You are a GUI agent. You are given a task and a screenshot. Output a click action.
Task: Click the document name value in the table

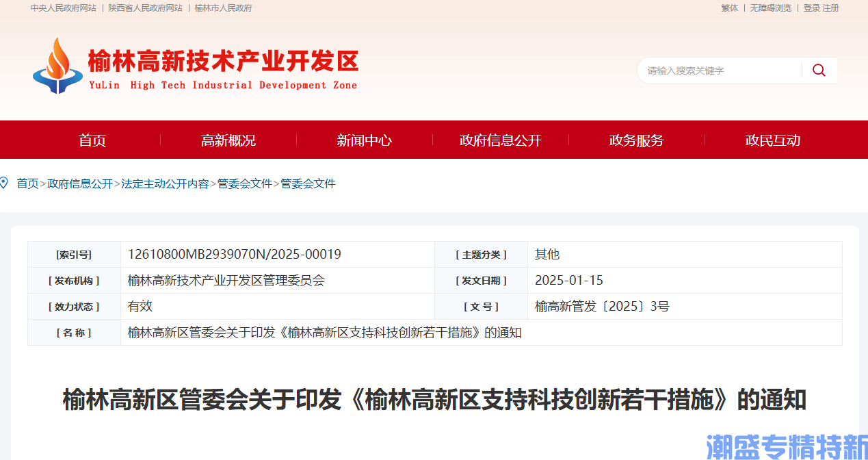[325, 333]
